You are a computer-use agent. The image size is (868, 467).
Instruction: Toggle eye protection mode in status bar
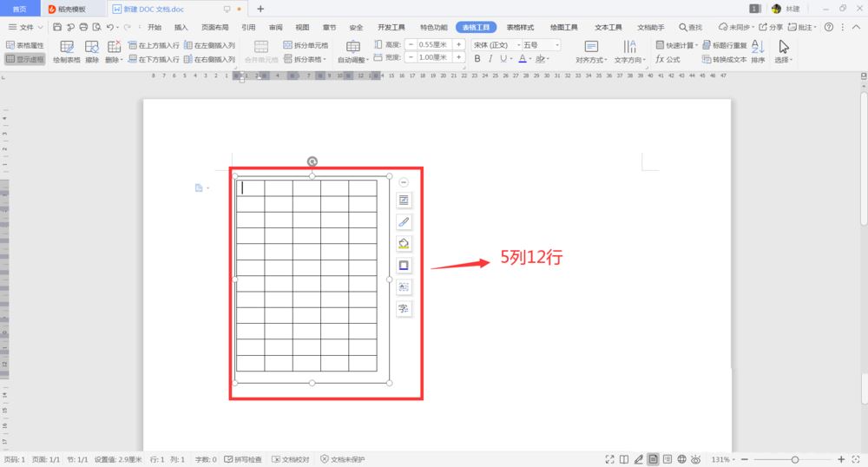coord(696,459)
